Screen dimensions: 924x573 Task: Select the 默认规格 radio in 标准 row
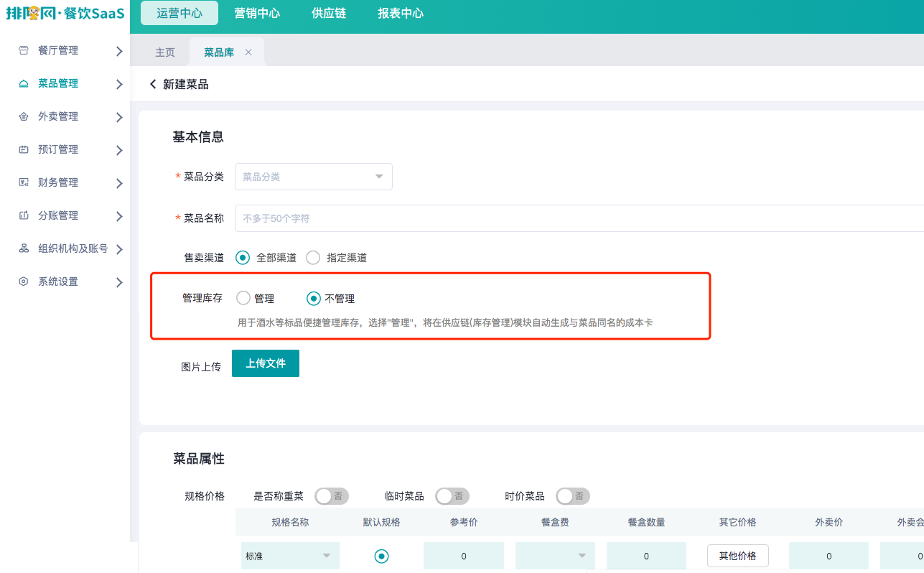click(382, 556)
